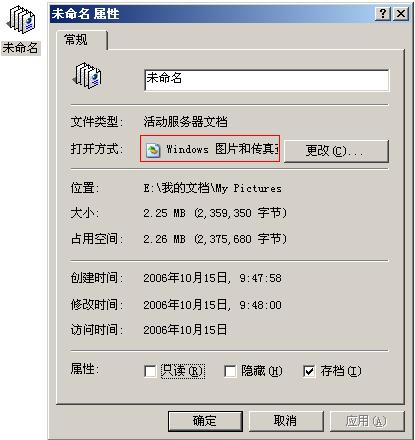Tick the 隐藏 attribute checkbox
This screenshot has width=415, height=440.
(230, 371)
